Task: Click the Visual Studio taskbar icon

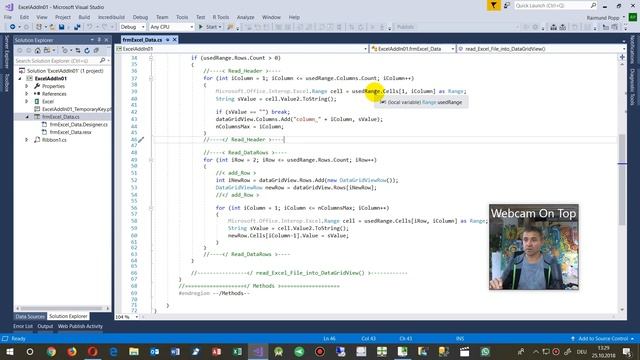Action: [258, 351]
